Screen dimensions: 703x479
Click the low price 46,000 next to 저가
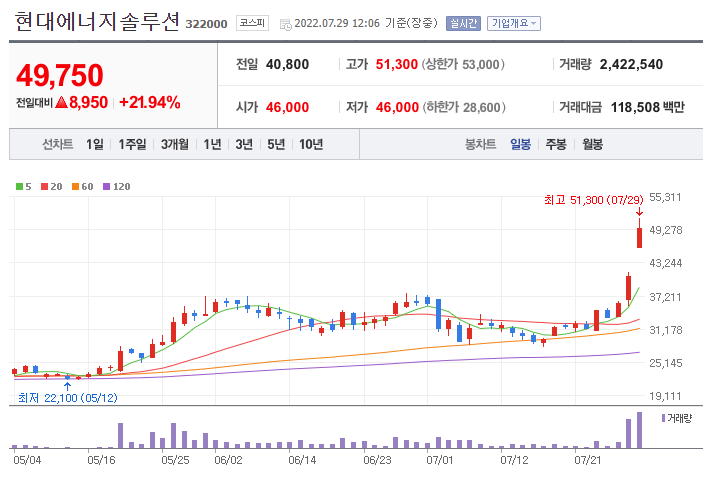397,108
